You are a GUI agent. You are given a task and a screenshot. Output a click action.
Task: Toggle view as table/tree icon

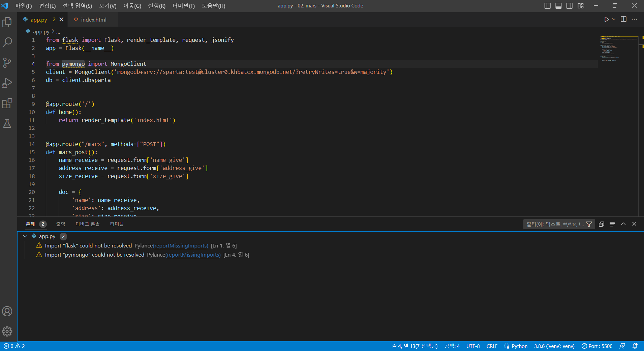(612, 224)
